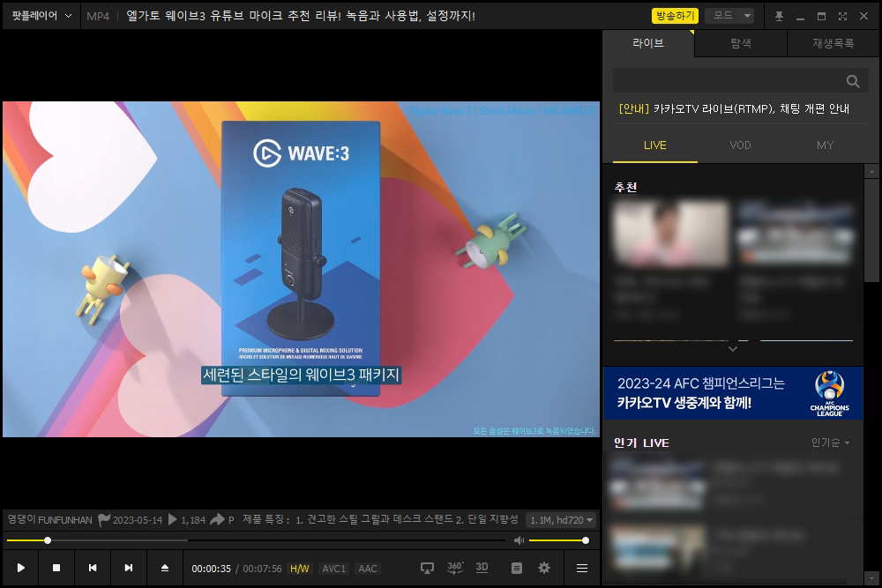This screenshot has height=588, width=882.
Task: Click the play count triangle icon
Action: tap(173, 519)
